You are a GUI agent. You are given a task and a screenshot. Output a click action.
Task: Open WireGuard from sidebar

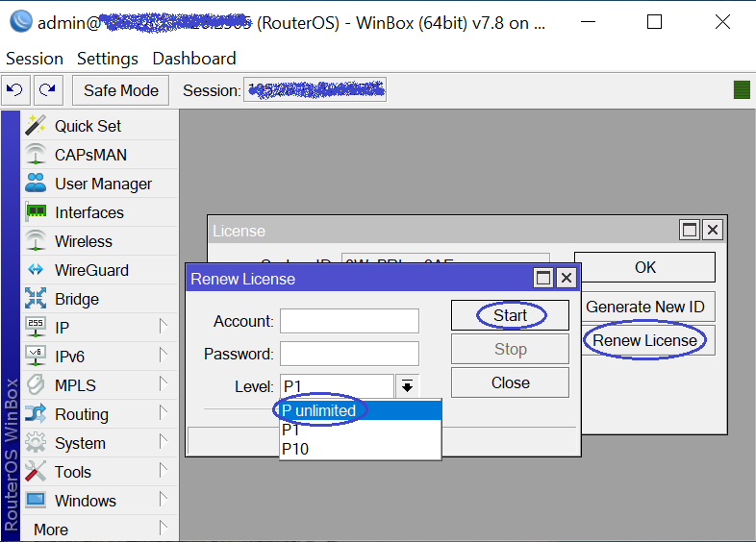coord(100,270)
